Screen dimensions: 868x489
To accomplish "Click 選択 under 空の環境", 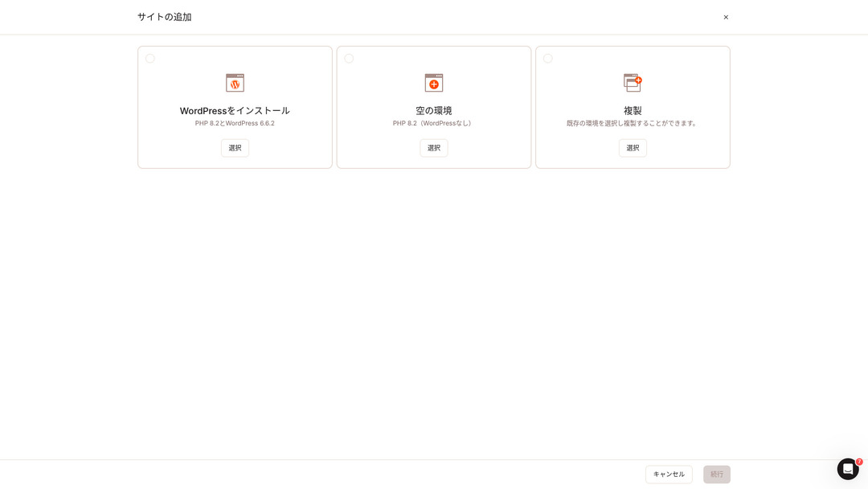I will click(433, 148).
